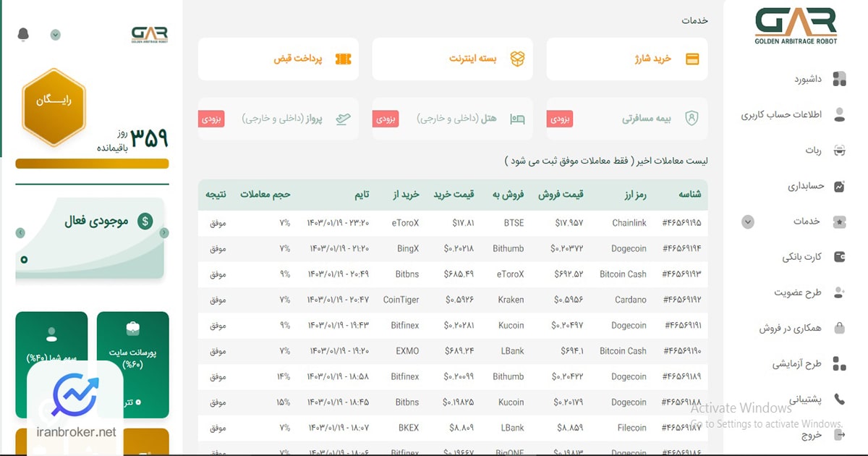Click the قیمت فروش column header
The width and height of the screenshot is (868, 456).
coord(561,195)
